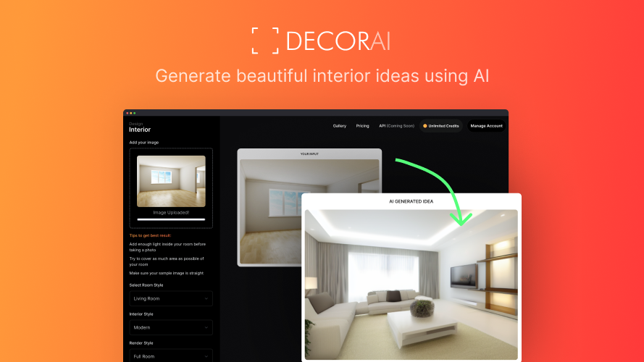Click the 'Image Uploaded!' status text
The height and width of the screenshot is (362, 644).
[171, 213]
